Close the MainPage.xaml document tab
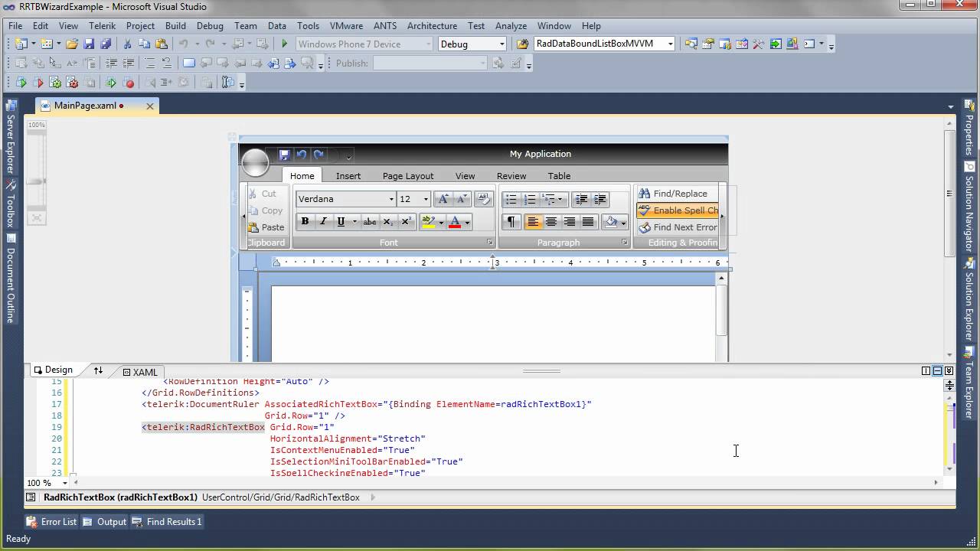The width and height of the screenshot is (980, 551). pos(150,106)
